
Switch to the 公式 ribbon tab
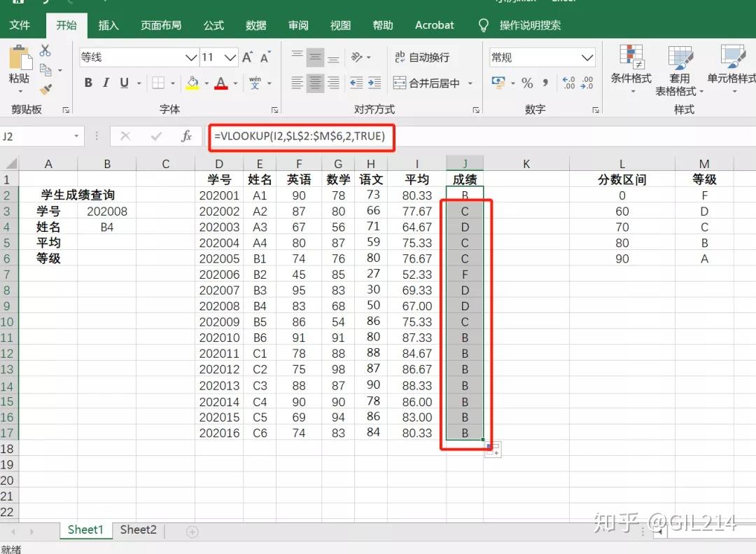coord(213,25)
